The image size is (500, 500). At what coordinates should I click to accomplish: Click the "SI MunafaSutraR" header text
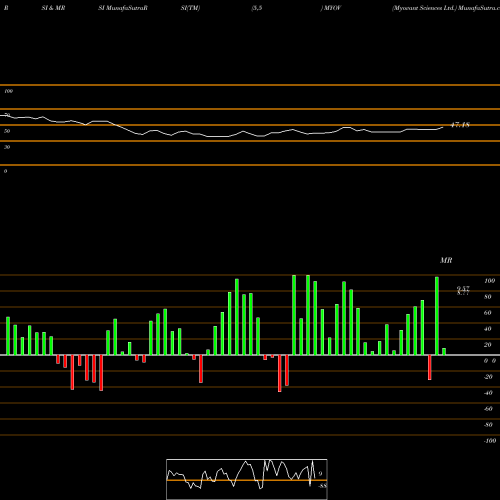click(x=123, y=8)
